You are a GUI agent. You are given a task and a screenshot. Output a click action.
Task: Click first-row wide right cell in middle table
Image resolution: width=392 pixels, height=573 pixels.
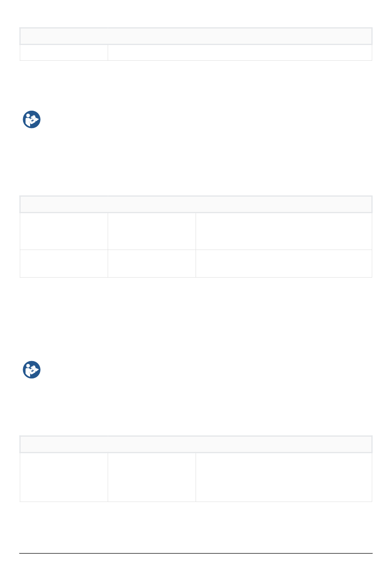tap(284, 231)
